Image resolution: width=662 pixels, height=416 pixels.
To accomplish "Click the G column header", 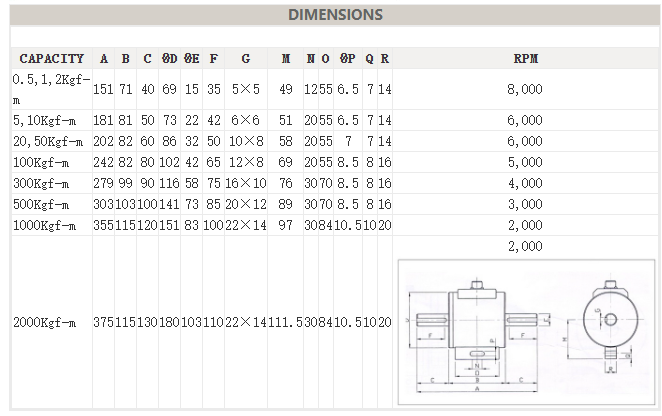I will tap(246, 59).
